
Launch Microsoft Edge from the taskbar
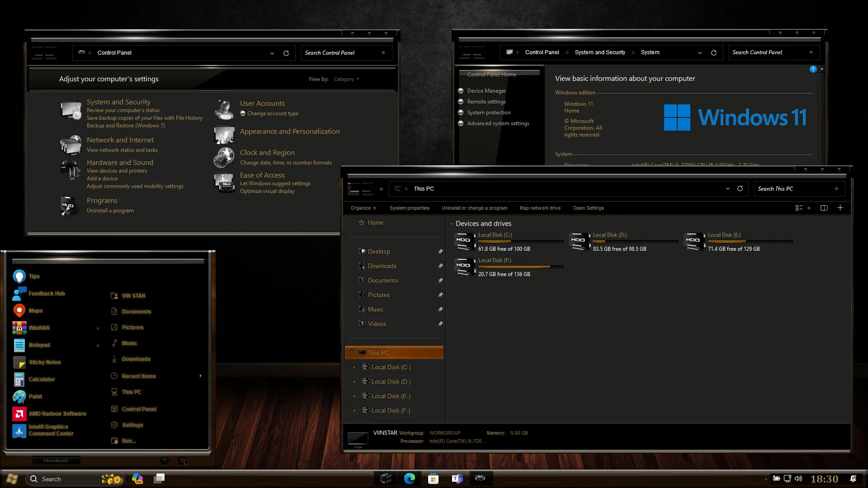tap(410, 479)
